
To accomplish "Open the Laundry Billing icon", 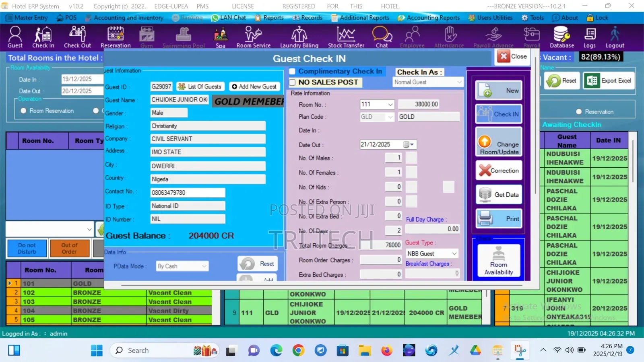I will pyautogui.click(x=299, y=37).
